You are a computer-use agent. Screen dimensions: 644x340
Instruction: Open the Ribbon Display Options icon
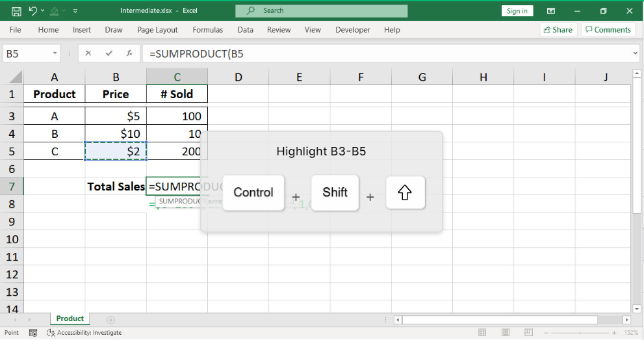[551, 11]
